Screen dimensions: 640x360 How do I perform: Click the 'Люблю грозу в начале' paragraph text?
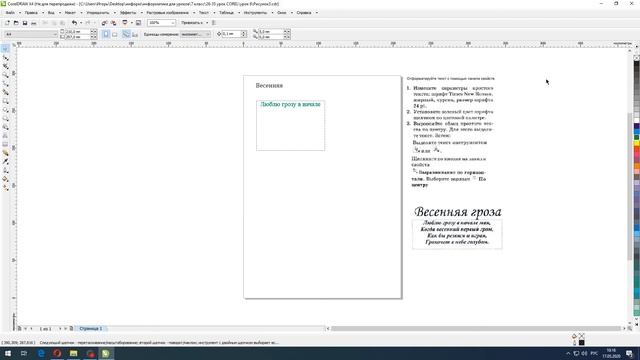290,104
